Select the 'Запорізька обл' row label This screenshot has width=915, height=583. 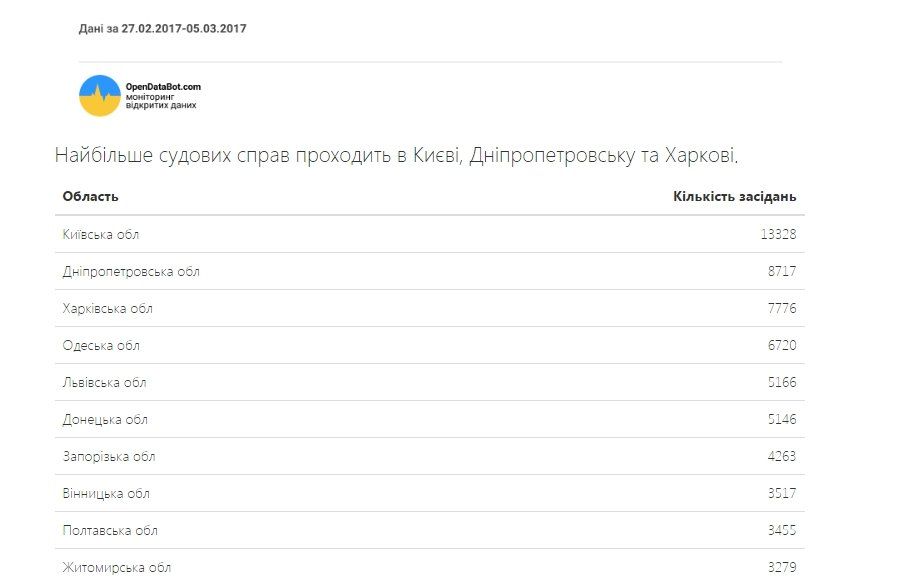tap(109, 457)
